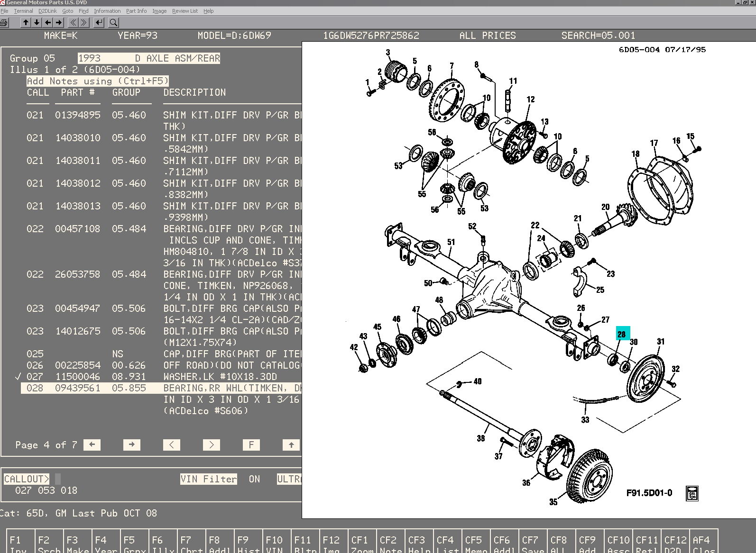
Task: Click the F7 function key button
Action: click(191, 541)
